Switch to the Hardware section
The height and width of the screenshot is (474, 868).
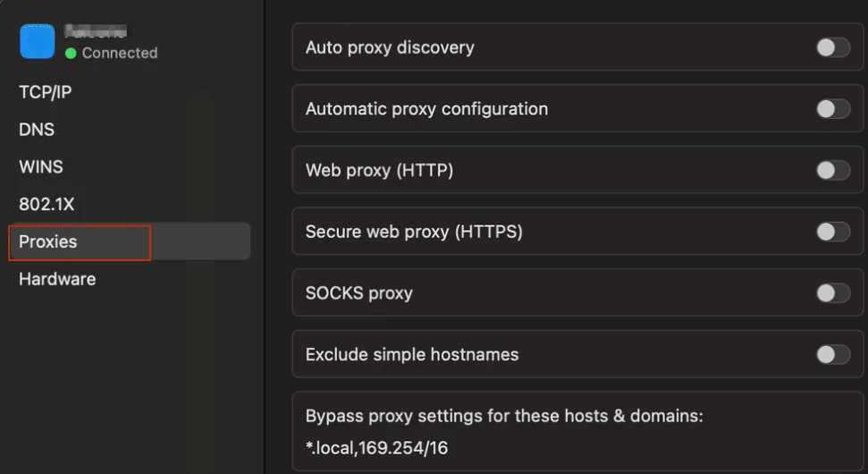click(57, 279)
